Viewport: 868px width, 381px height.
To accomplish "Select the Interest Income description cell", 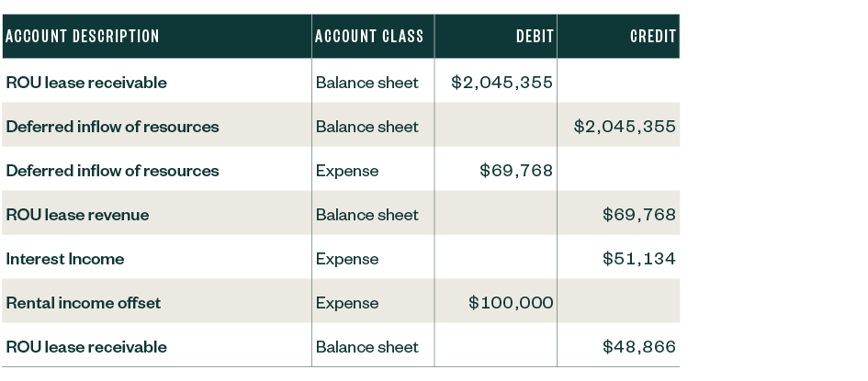I will (65, 259).
